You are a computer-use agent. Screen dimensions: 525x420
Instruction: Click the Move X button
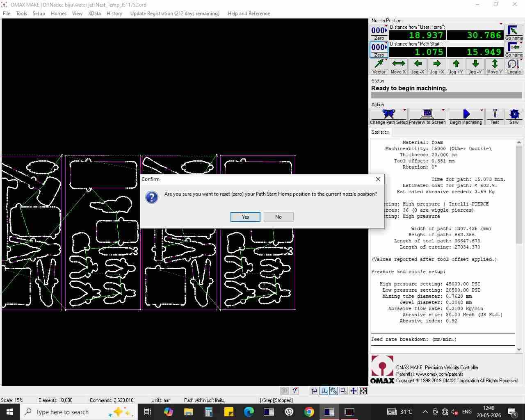[398, 66]
